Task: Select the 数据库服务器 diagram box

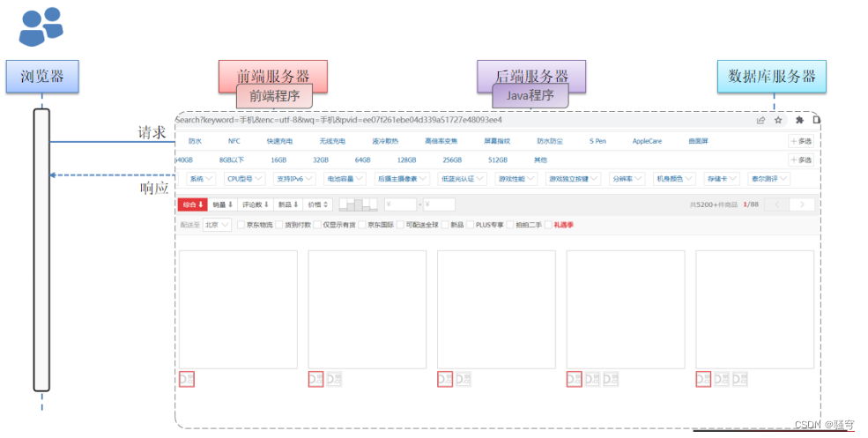Action: 772,77
